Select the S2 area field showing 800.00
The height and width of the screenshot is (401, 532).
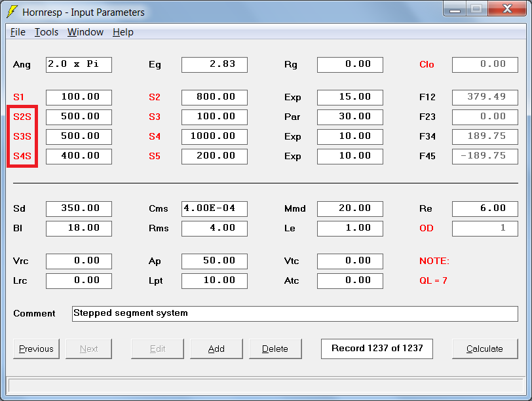click(214, 98)
